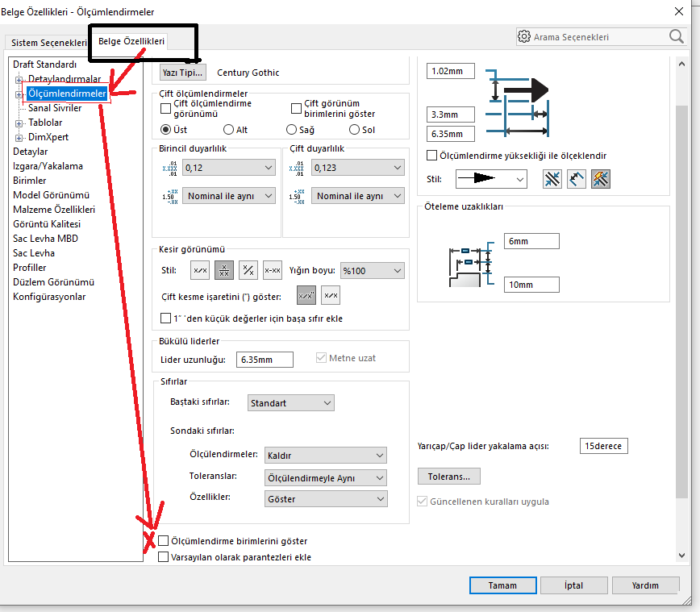Screen dimensions: 700x612
Task: Open the Baştaki sıfırlar dropdown
Action: (x=290, y=402)
